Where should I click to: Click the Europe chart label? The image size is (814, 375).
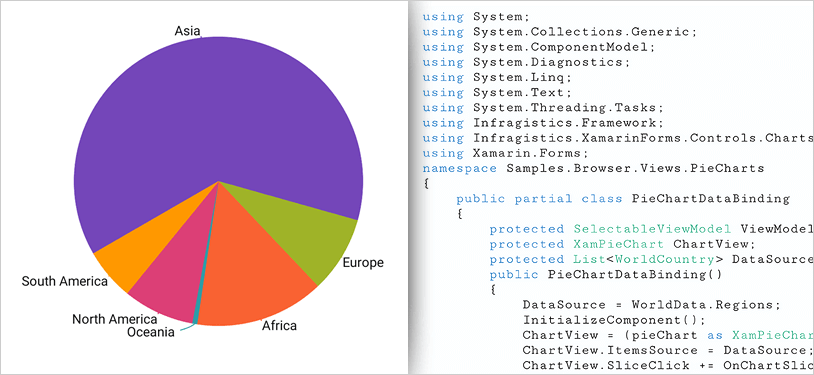pos(363,263)
